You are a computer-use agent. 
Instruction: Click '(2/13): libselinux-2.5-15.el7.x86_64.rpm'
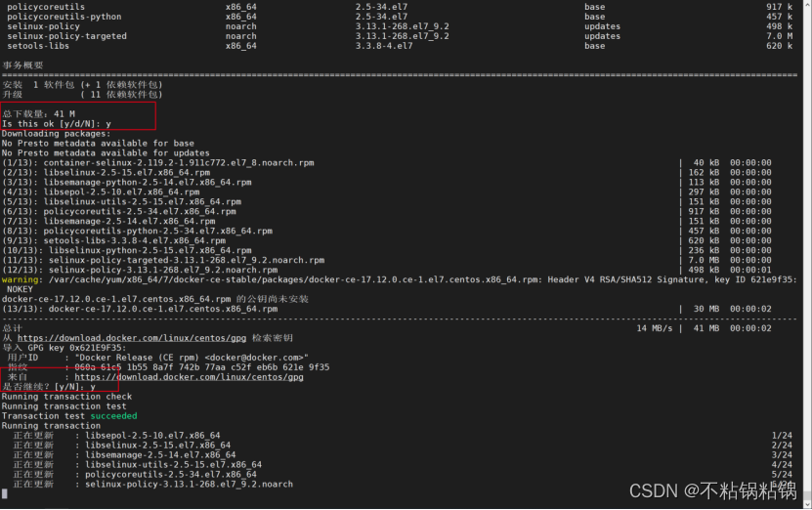coord(107,172)
